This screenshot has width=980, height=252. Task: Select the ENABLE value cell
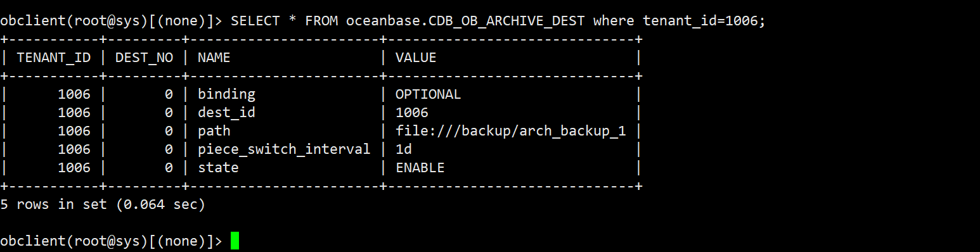point(420,168)
